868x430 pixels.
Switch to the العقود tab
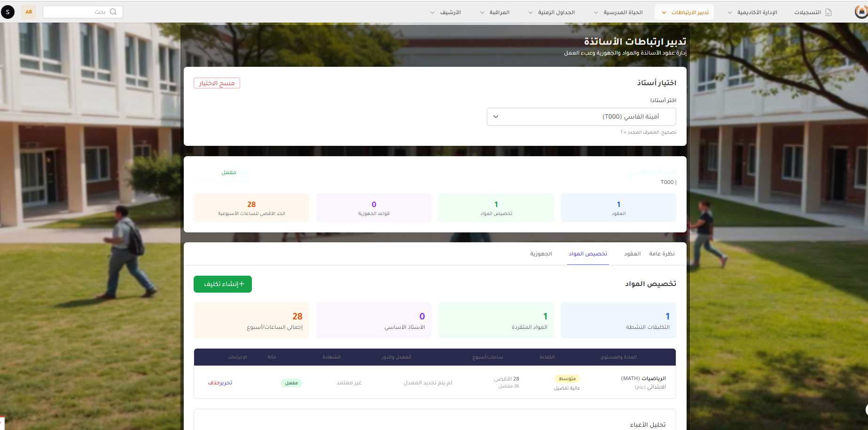[x=632, y=254]
